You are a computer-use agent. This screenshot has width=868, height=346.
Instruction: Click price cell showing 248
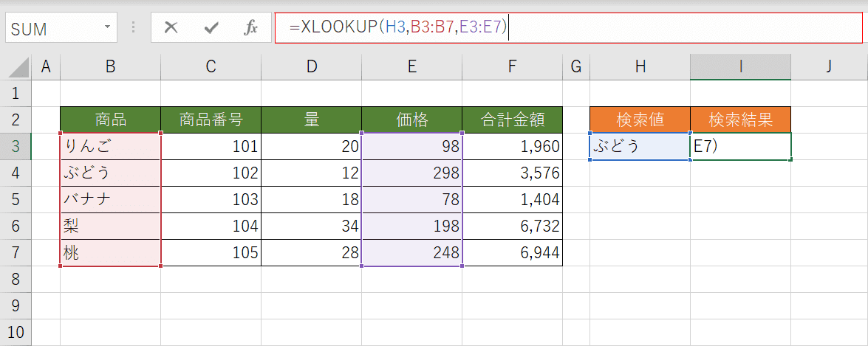click(412, 253)
